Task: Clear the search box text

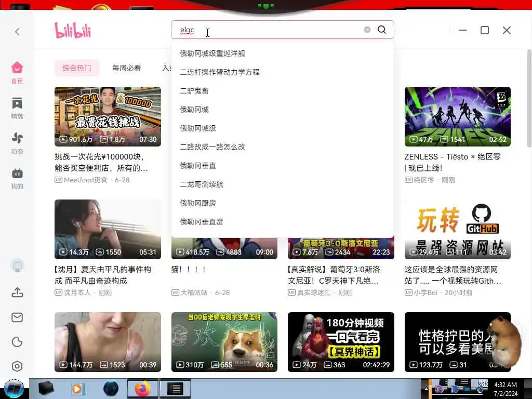Action: [x=367, y=30]
